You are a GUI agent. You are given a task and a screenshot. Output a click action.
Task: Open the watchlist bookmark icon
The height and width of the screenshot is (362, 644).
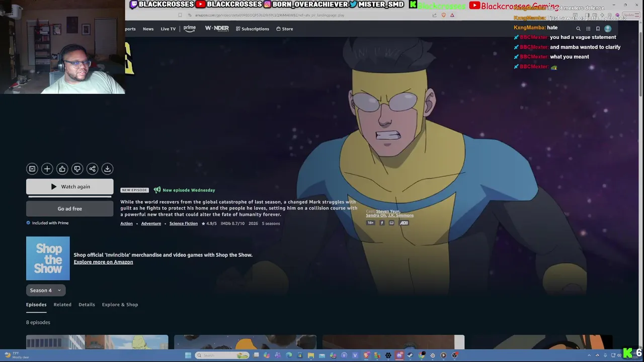[598, 29]
